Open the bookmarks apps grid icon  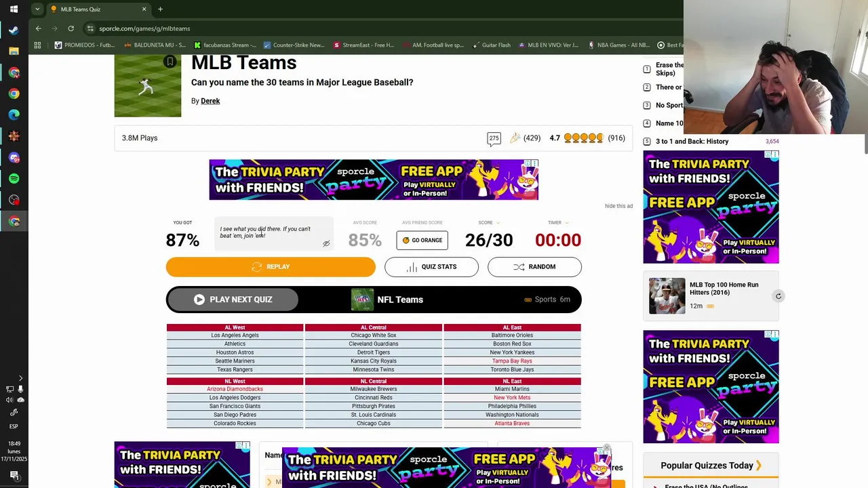(x=37, y=45)
